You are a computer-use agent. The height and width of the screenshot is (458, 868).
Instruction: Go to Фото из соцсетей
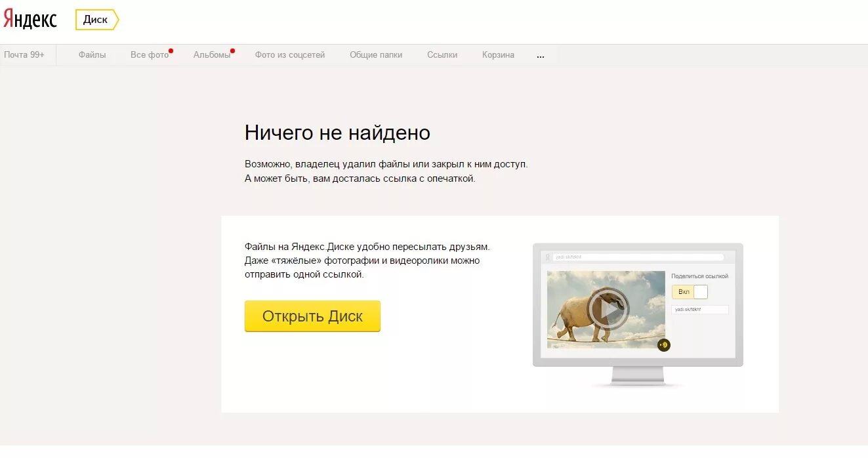[x=290, y=55]
